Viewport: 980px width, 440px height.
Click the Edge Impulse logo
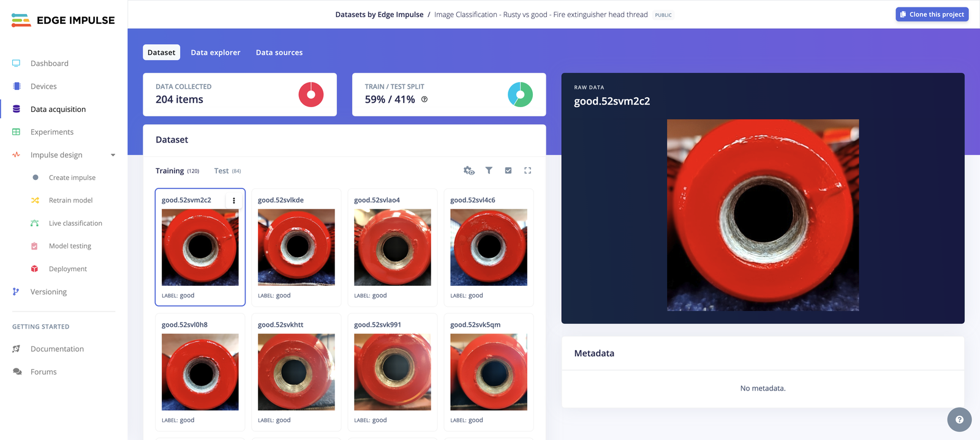(x=63, y=20)
